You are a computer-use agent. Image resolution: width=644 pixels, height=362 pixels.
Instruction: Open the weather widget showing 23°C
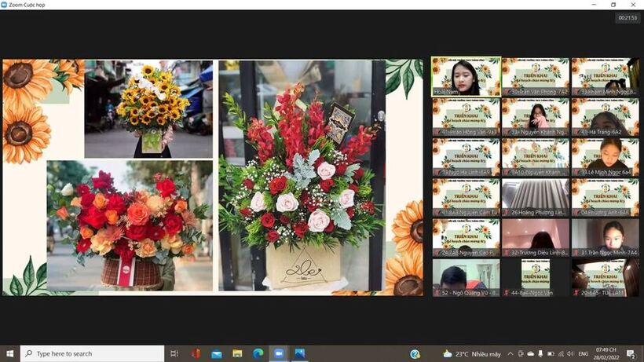pyautogui.click(x=467, y=353)
